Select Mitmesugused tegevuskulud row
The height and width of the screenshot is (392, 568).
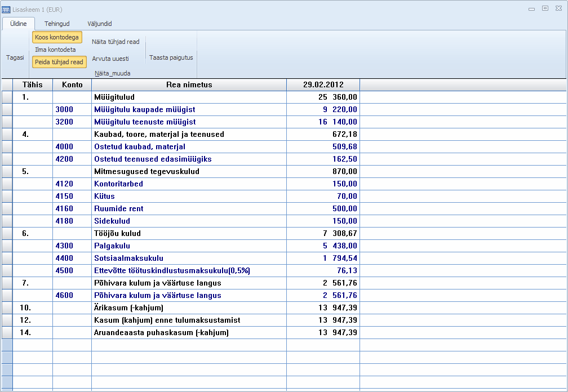pos(189,171)
